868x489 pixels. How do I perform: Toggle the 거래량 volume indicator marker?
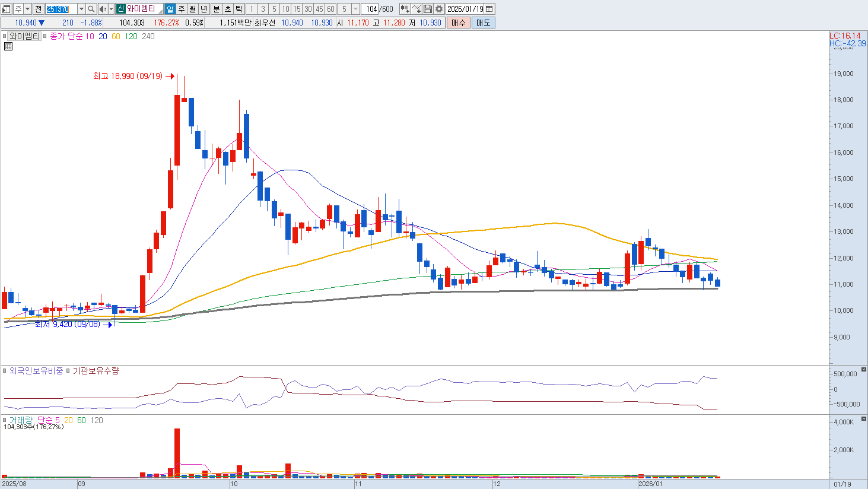pos(5,420)
